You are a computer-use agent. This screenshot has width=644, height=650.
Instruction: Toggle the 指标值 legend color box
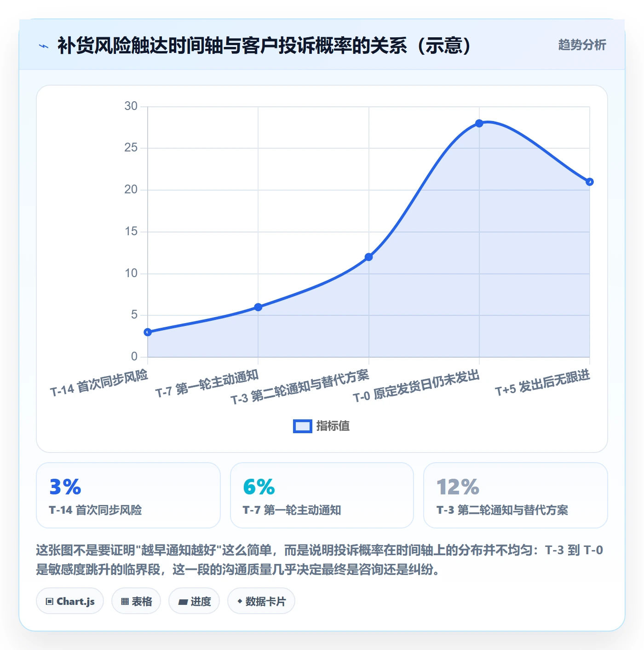[x=303, y=426]
